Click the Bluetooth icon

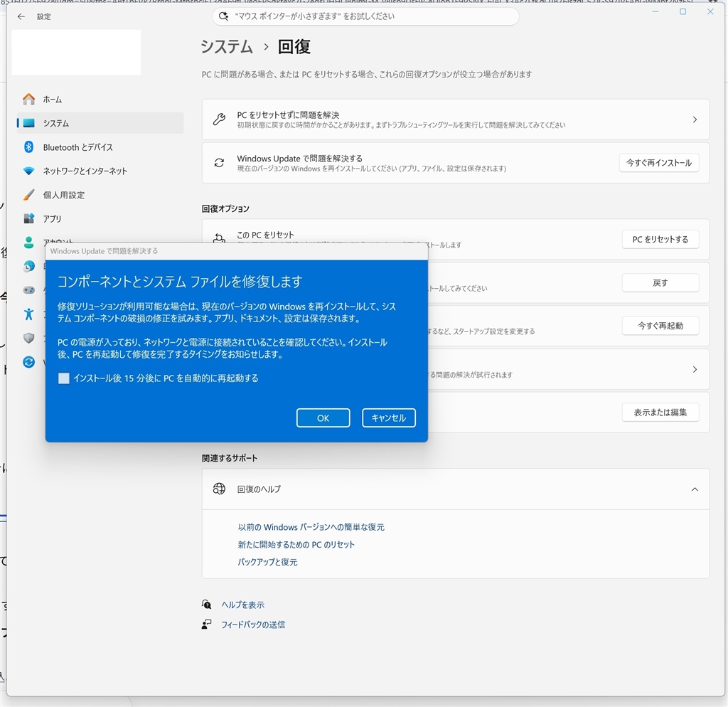[28, 147]
